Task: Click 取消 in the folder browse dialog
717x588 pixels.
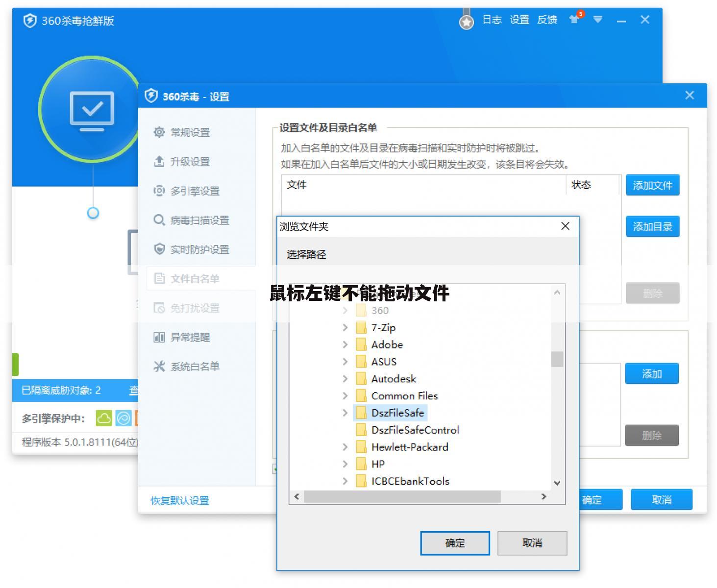Action: coord(532,543)
